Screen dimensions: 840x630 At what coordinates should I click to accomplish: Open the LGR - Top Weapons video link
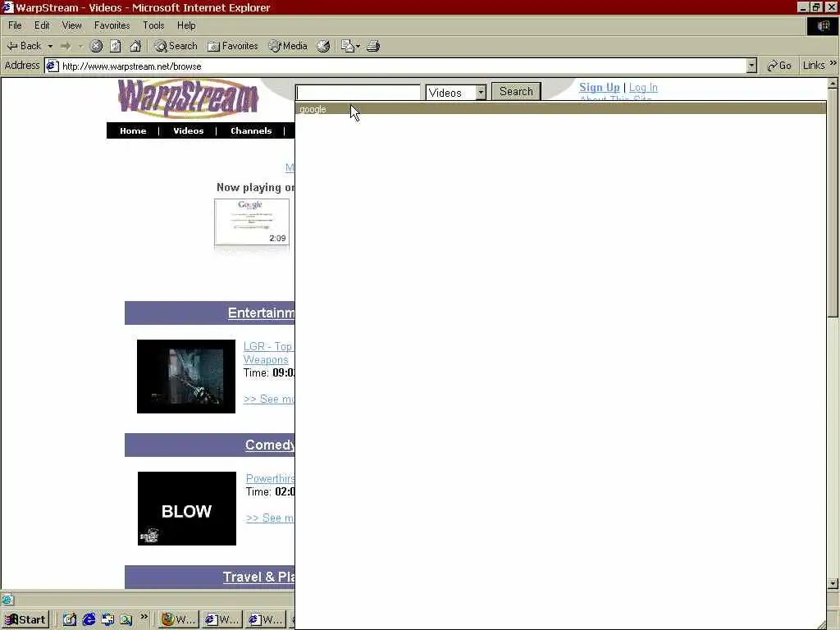[x=268, y=353]
